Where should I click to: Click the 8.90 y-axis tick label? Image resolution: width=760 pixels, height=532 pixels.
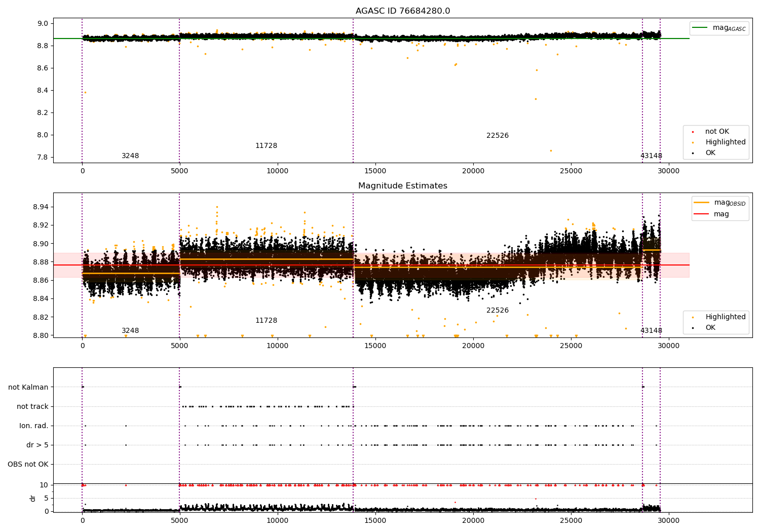click(41, 244)
